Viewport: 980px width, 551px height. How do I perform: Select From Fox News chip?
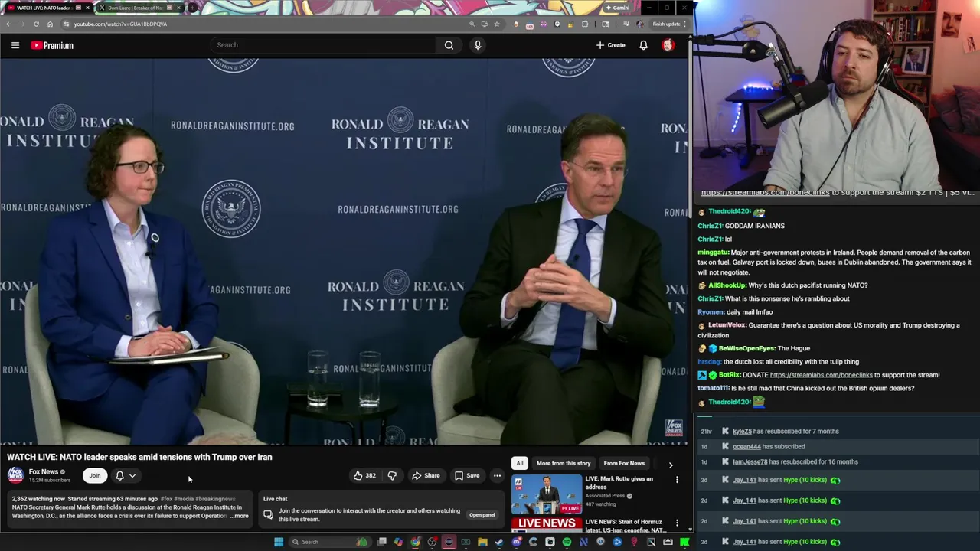tap(624, 463)
